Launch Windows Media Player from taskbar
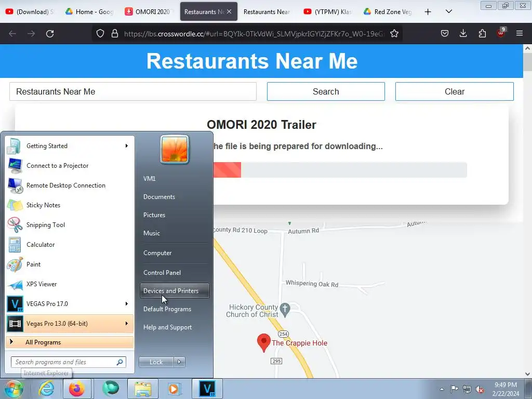The width and height of the screenshot is (532, 399). (x=175, y=389)
